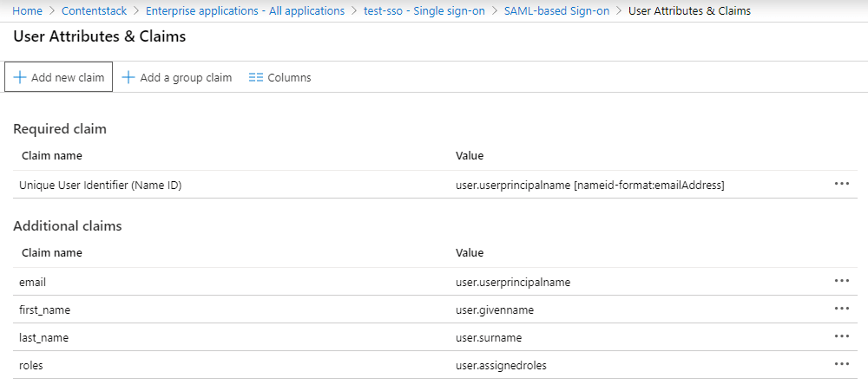The width and height of the screenshot is (868, 391).
Task: Select the first_name claim row
Action: (x=435, y=309)
